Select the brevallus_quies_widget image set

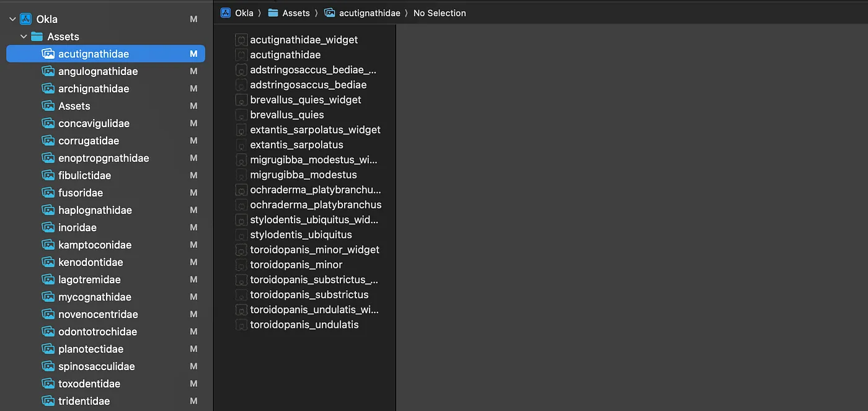pos(306,100)
